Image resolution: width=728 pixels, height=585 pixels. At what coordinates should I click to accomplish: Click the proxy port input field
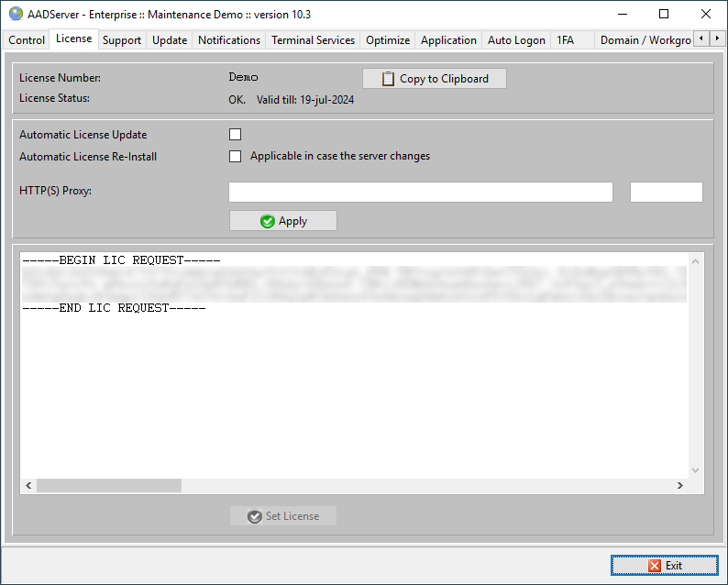point(666,192)
